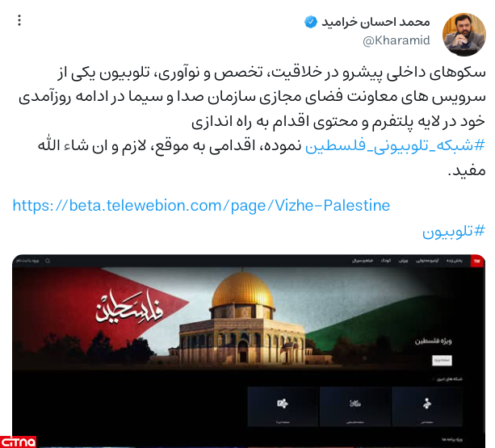Open the @Kharamid handle link
The height and width of the screenshot is (448, 495).
coord(396,40)
